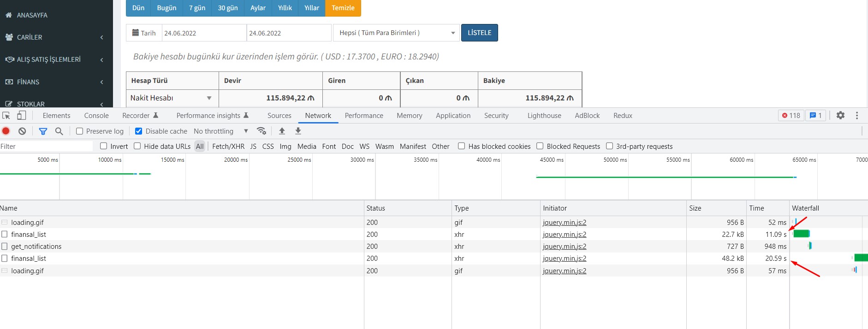This screenshot has width=868, height=329.
Task: Switch to the Console tab
Action: click(x=96, y=116)
